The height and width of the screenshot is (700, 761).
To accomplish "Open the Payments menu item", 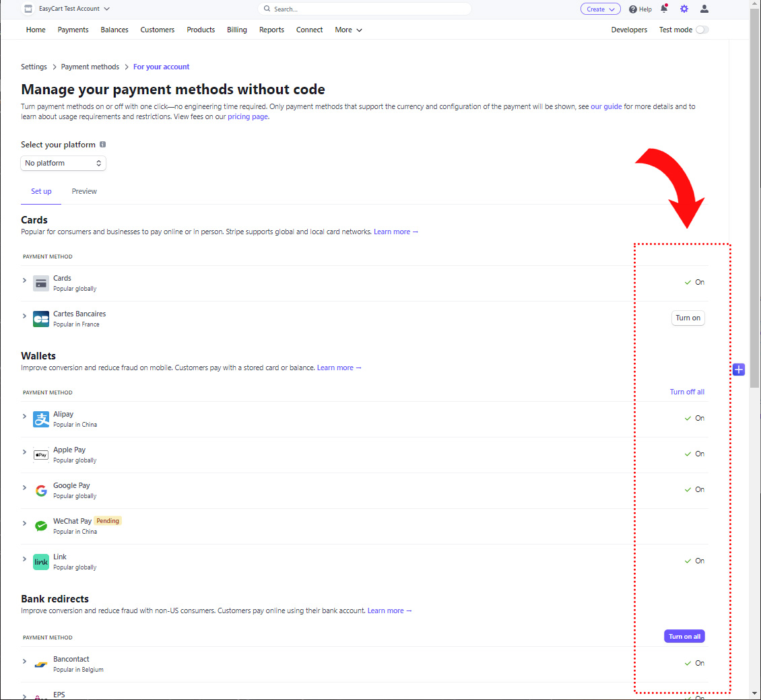I will point(73,30).
